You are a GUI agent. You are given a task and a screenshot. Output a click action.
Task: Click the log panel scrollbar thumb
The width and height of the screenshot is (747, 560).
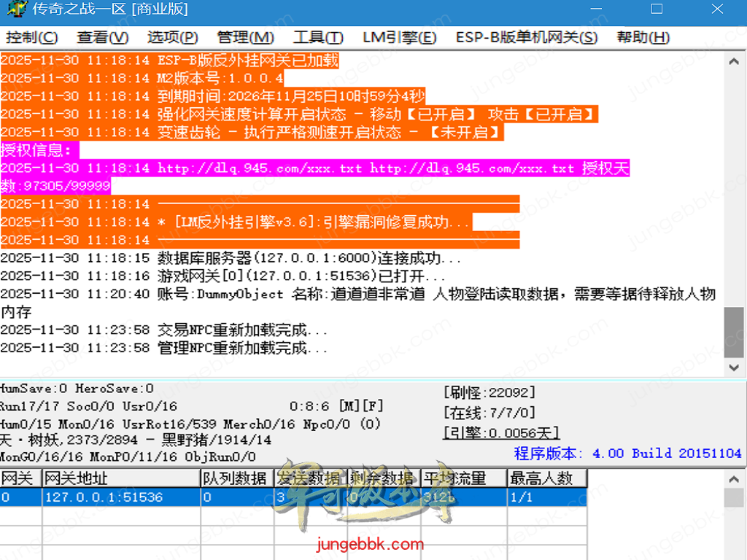point(735,332)
